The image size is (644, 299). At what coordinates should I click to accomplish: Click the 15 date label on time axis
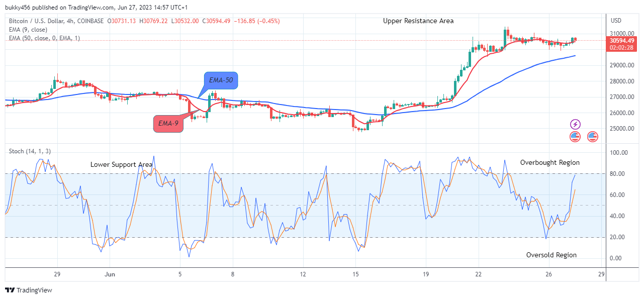click(x=355, y=274)
